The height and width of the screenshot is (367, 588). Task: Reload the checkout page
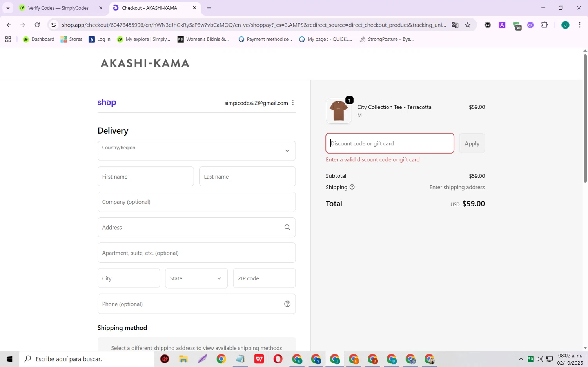37,25
